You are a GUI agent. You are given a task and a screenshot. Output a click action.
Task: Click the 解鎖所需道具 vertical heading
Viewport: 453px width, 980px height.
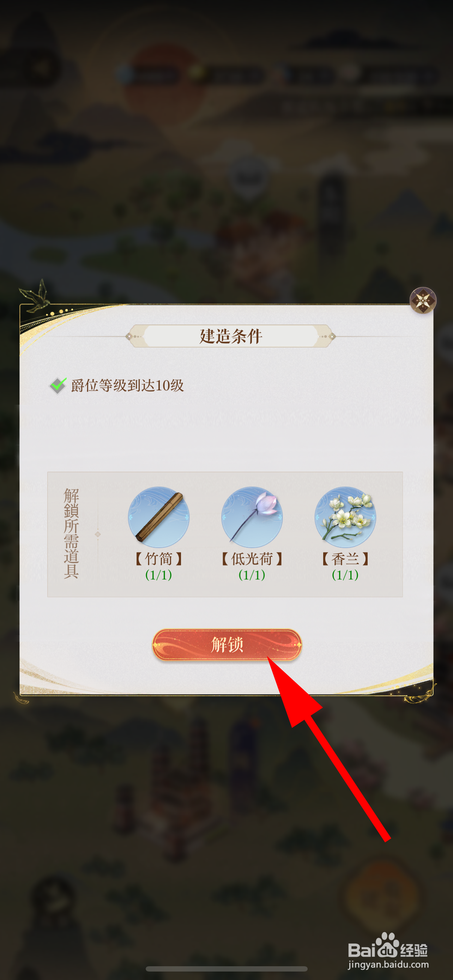(71, 533)
